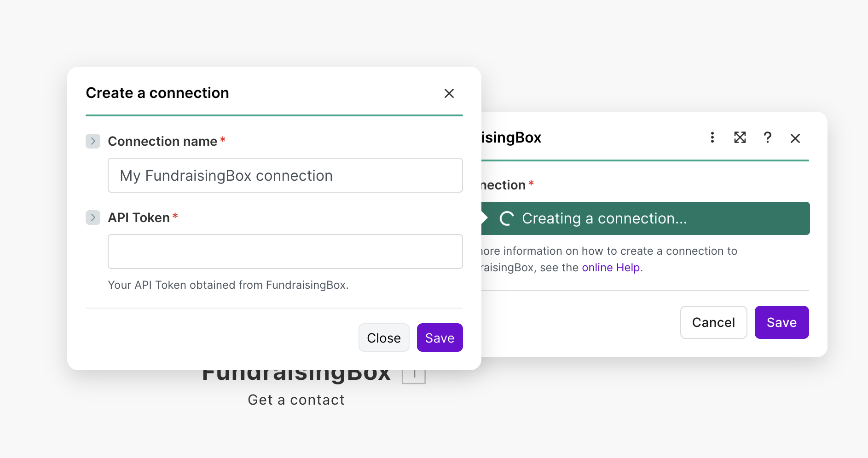The width and height of the screenshot is (868, 458).
Task: Close the Create a connection dialog
Action: (x=449, y=93)
